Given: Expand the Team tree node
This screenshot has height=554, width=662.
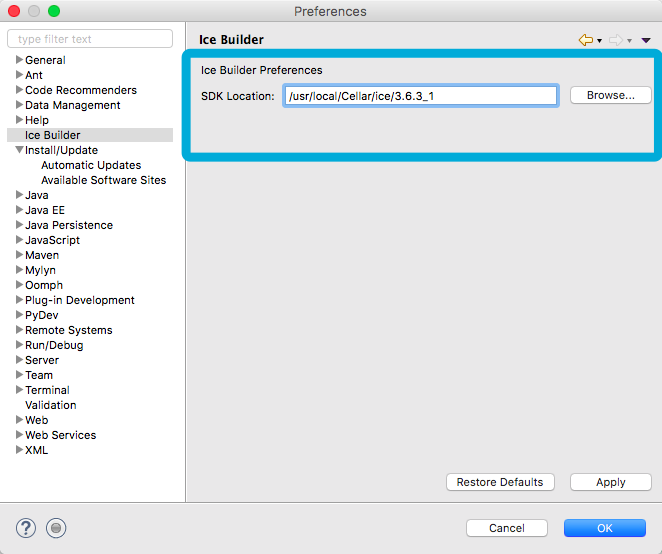Looking at the screenshot, I should (19, 375).
